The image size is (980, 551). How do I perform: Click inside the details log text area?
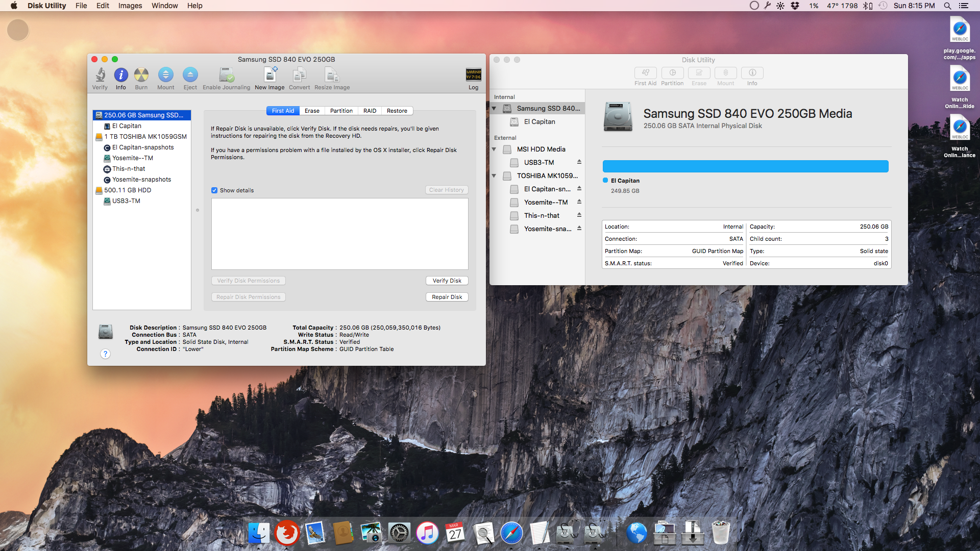click(x=339, y=234)
